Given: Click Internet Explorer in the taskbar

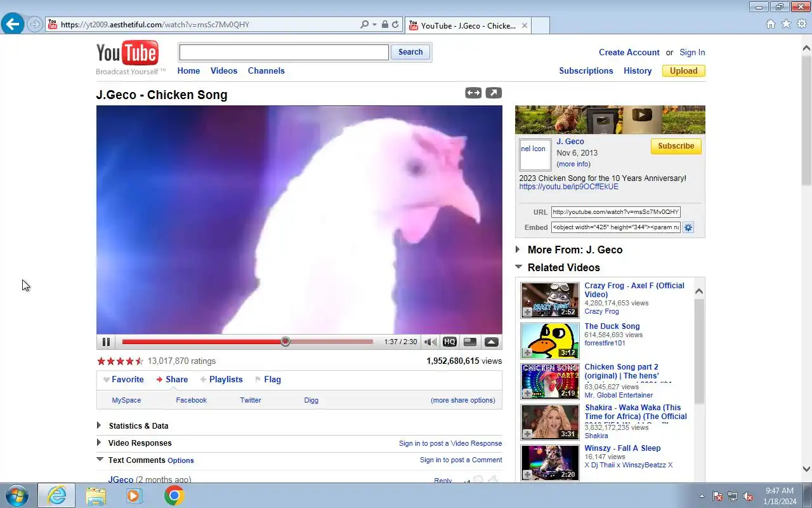Looking at the screenshot, I should pyautogui.click(x=56, y=495).
